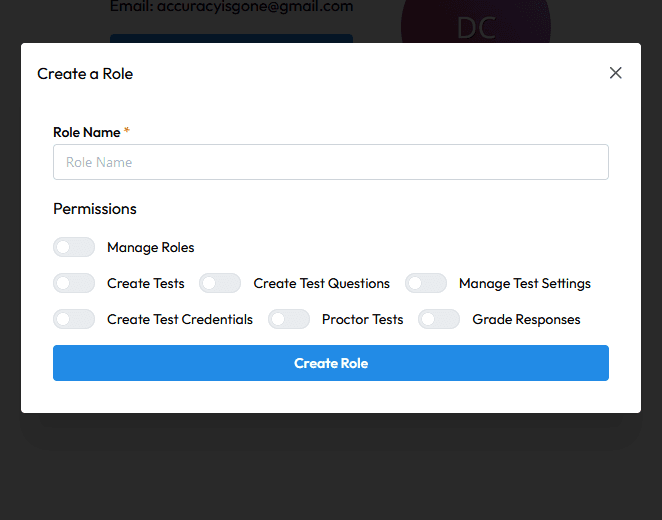Select the Create Test Questions label

pyautogui.click(x=321, y=283)
